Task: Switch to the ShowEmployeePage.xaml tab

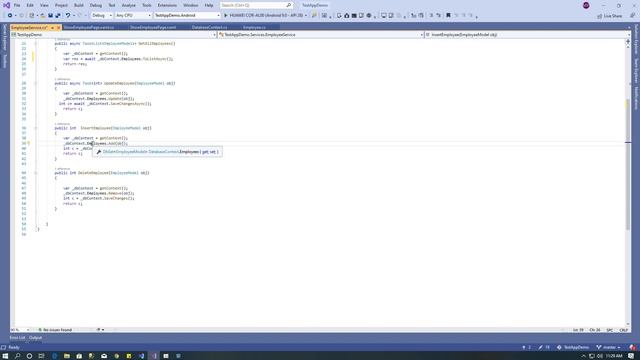Action: click(153, 27)
